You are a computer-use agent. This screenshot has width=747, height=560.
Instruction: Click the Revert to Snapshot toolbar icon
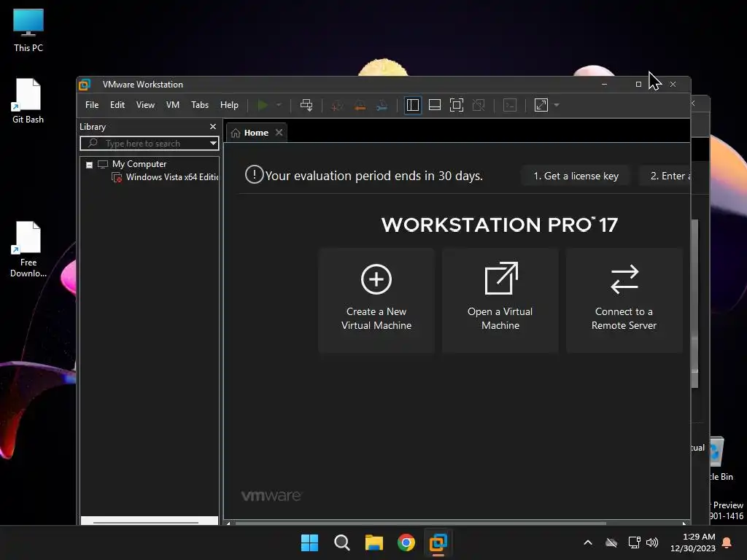tap(360, 105)
